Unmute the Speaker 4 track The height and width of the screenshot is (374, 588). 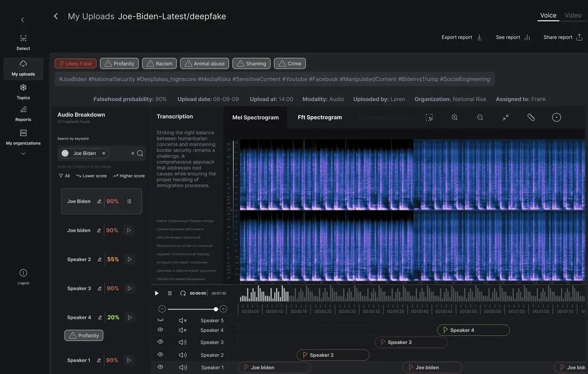coord(183,330)
